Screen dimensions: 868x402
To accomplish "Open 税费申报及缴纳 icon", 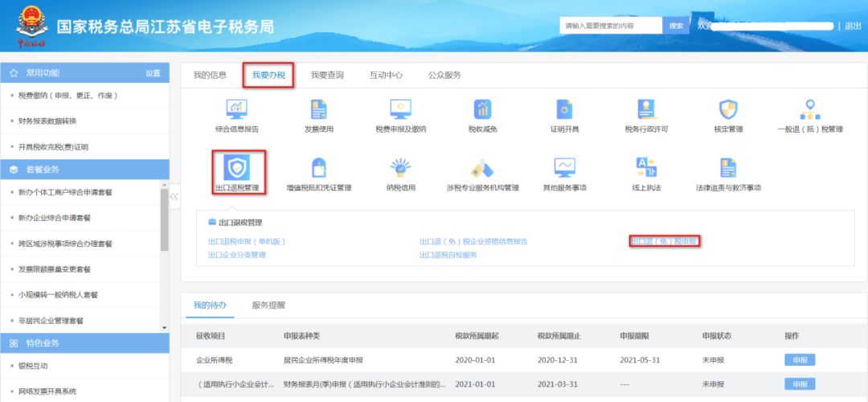I will point(400,109).
